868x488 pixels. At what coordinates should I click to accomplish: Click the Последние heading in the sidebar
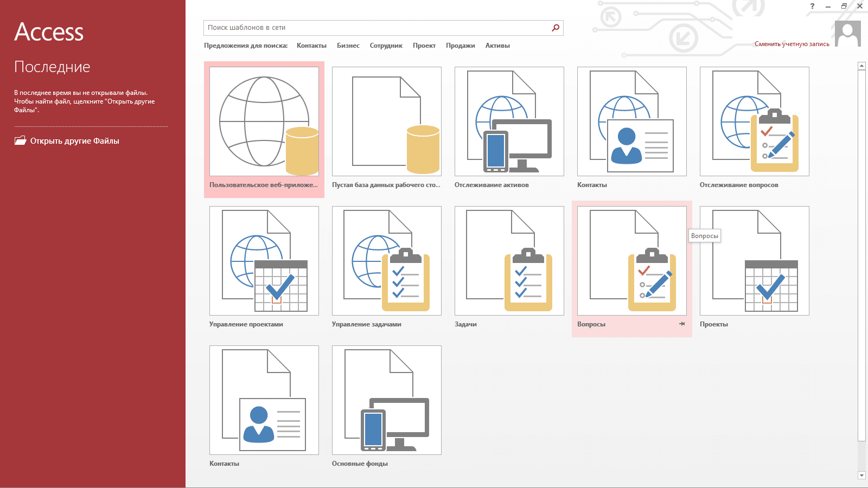(x=52, y=67)
